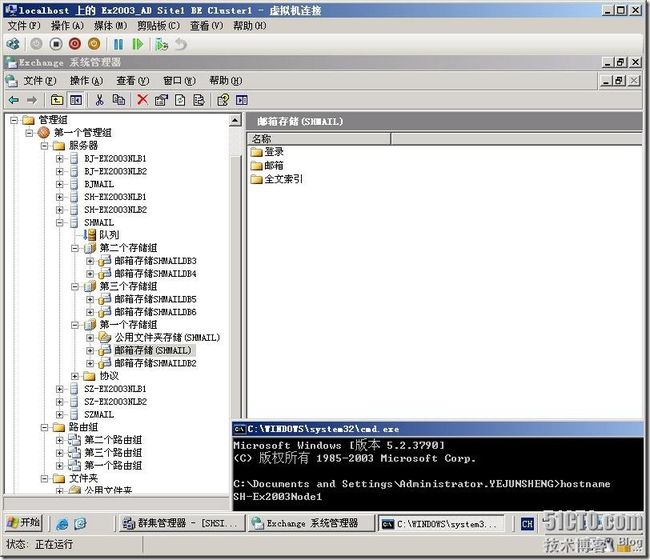Image resolution: width=650 pixels, height=560 pixels.
Task: Expand the 邮箱存储SHMAILDB3 store
Action: click(x=90, y=261)
